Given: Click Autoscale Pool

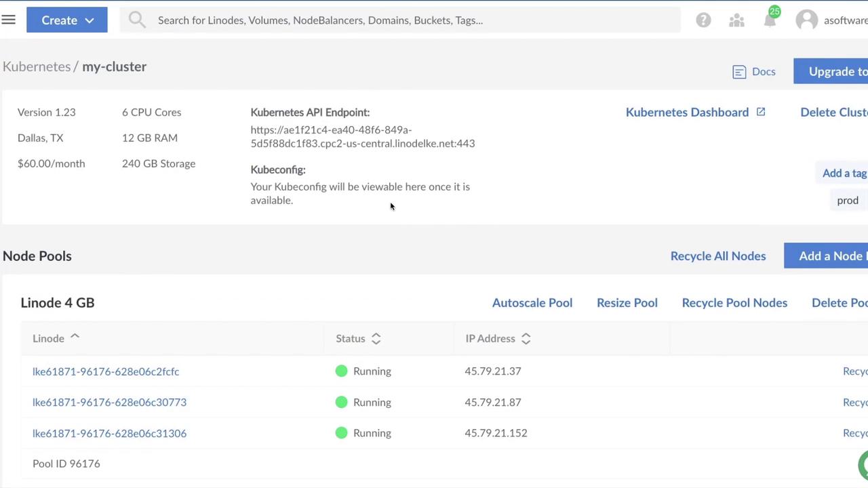Looking at the screenshot, I should click(x=532, y=302).
